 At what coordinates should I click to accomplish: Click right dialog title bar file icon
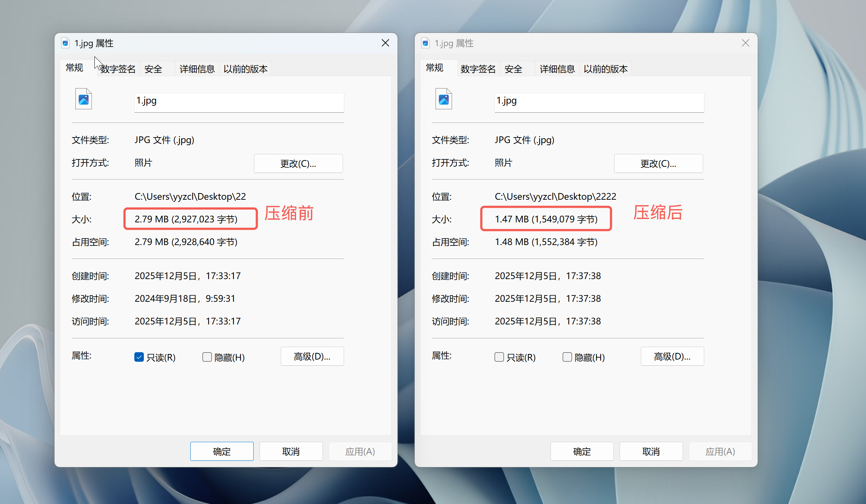[425, 43]
